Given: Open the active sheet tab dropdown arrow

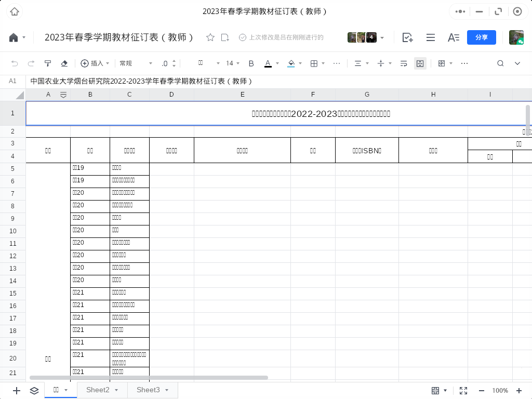Looking at the screenshot, I should coord(66,390).
